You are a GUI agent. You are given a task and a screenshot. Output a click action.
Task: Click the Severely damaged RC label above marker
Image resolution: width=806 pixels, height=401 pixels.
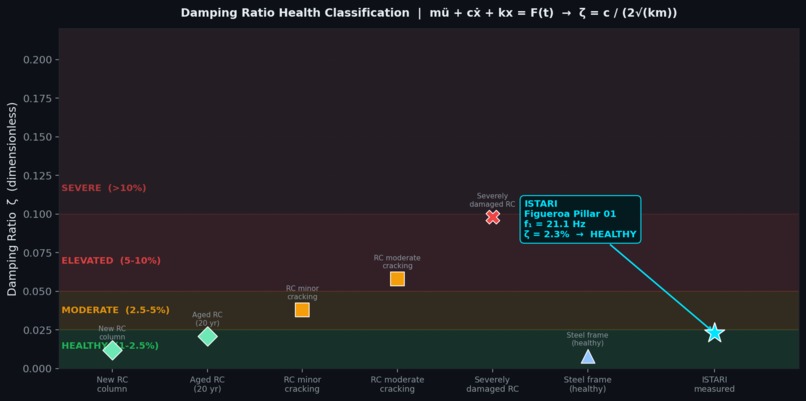pyautogui.click(x=492, y=200)
